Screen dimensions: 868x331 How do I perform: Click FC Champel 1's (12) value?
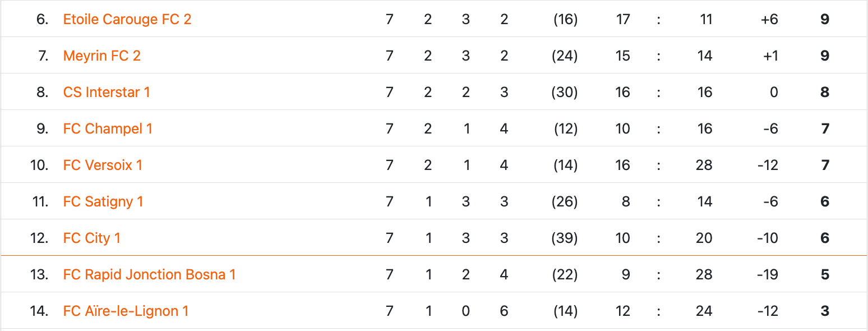[565, 129]
